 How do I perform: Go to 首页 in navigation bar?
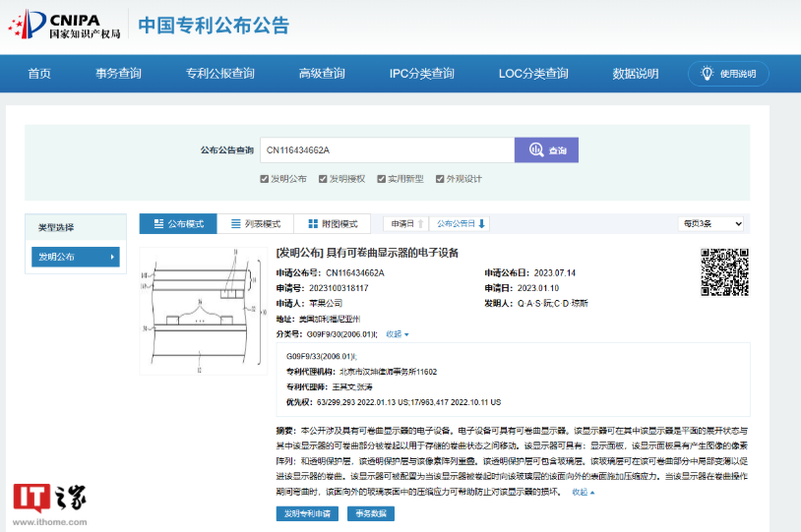pyautogui.click(x=39, y=74)
